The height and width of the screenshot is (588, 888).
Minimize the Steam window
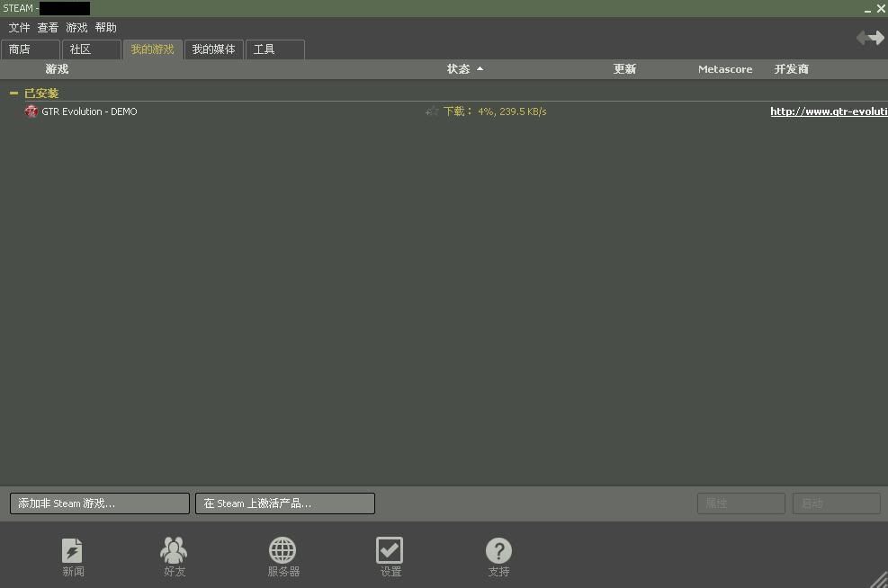point(867,10)
